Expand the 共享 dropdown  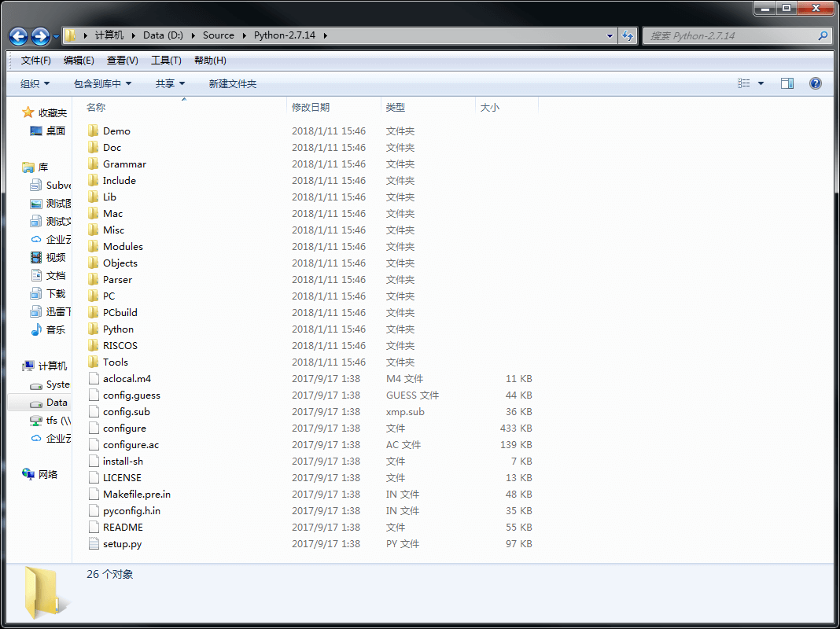171,83
